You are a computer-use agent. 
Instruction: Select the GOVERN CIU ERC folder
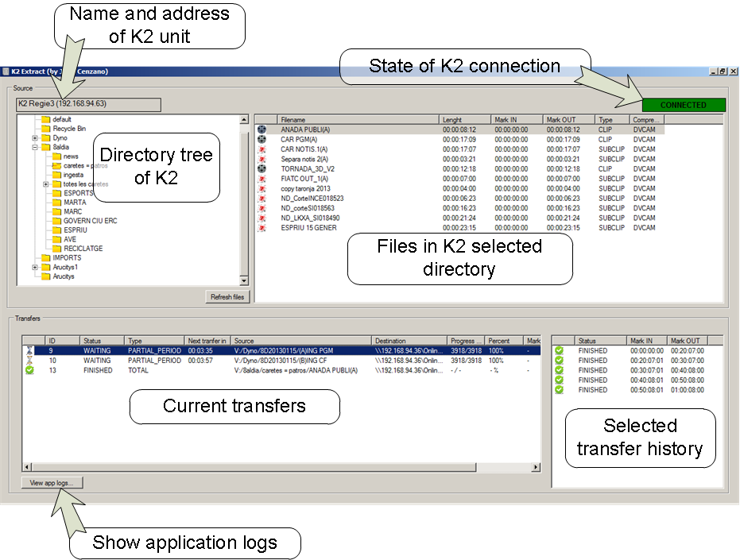(90, 221)
